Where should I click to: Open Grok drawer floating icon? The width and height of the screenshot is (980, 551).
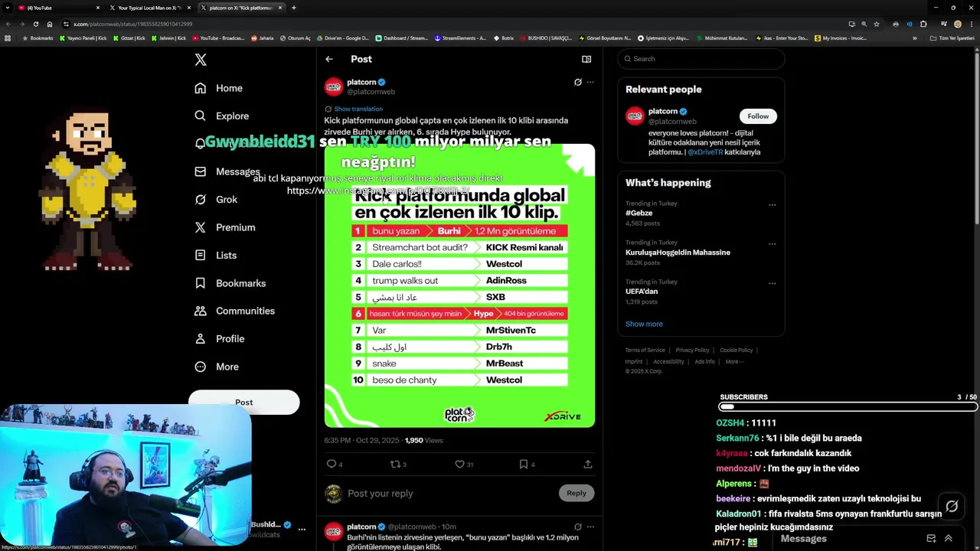tap(952, 506)
